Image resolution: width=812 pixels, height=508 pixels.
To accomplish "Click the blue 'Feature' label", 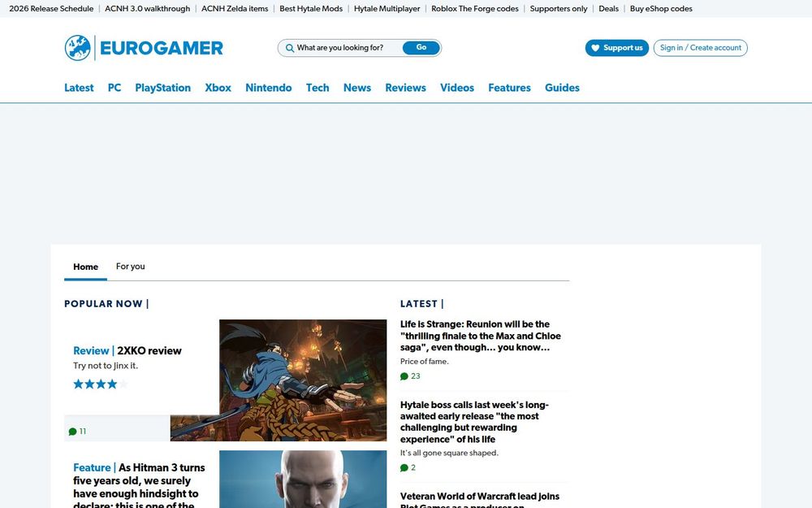I will coord(93,467).
